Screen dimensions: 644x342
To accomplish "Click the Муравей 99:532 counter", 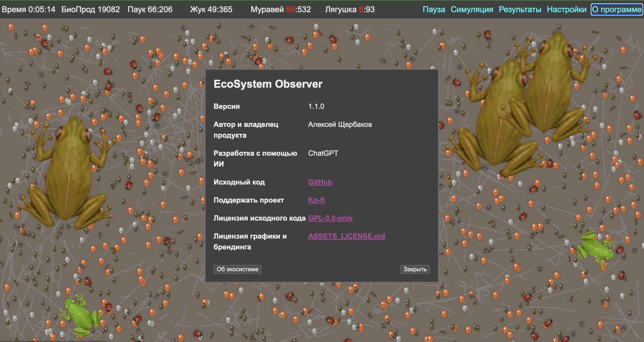I will [x=281, y=9].
